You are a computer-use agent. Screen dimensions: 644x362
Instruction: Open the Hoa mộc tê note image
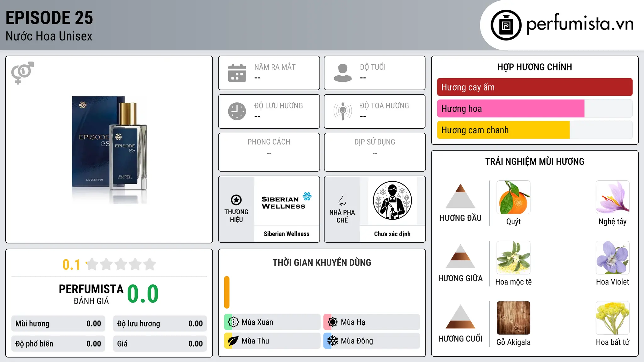coord(514,258)
